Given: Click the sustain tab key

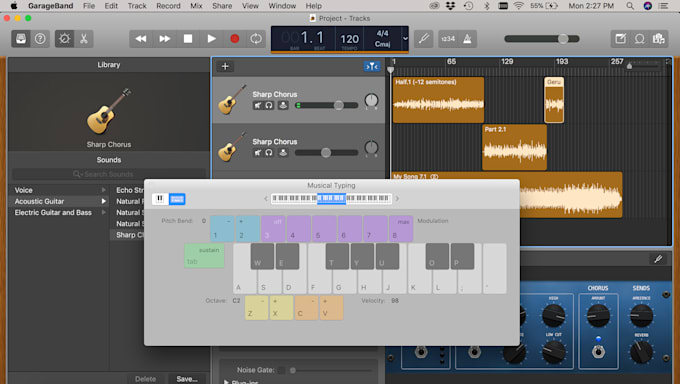Looking at the screenshot, I should pyautogui.click(x=204, y=256).
